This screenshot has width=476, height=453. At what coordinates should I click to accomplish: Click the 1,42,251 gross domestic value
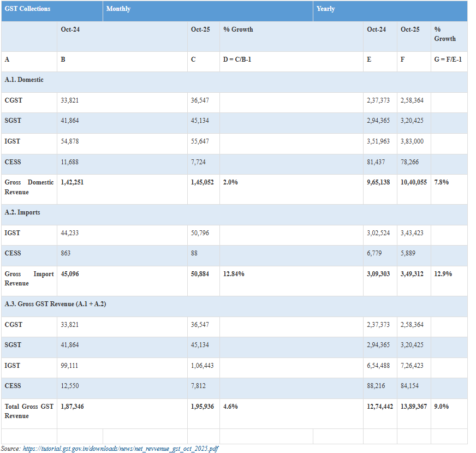pos(72,182)
